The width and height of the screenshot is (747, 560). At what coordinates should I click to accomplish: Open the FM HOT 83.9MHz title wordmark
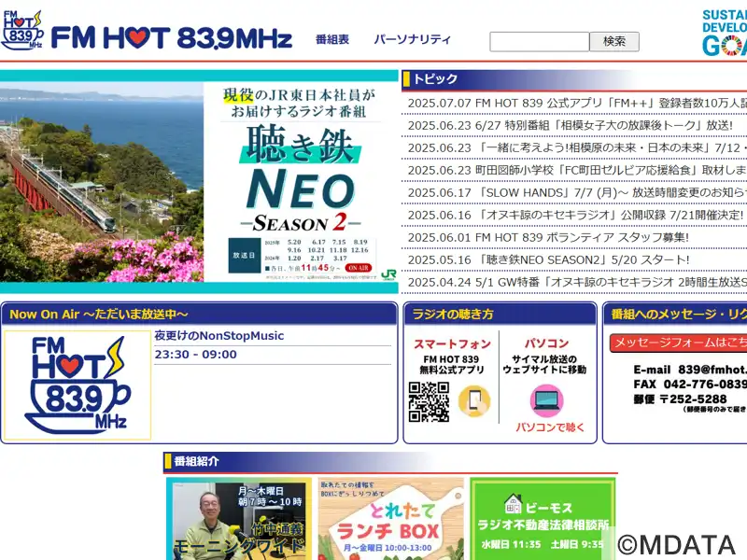pyautogui.click(x=172, y=38)
